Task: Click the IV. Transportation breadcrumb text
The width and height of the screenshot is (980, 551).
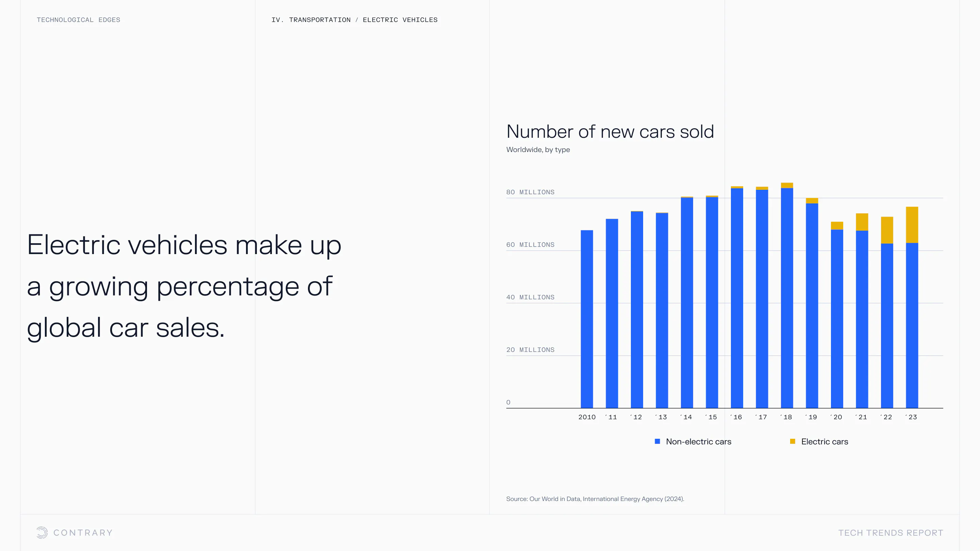Action: click(x=311, y=20)
